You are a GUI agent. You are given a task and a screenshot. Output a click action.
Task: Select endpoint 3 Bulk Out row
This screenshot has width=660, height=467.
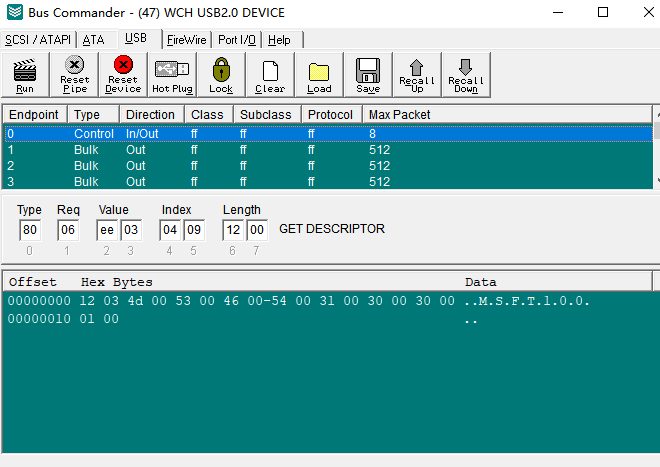pyautogui.click(x=328, y=181)
